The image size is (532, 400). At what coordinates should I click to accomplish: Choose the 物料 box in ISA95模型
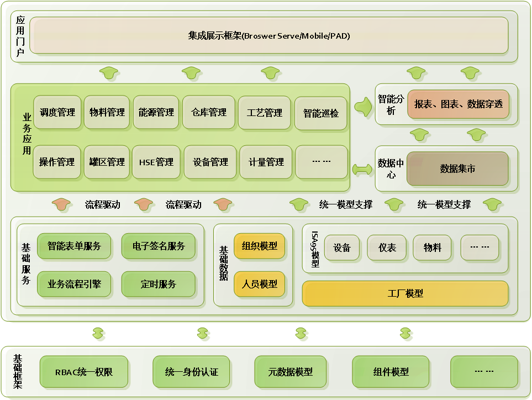point(433,248)
